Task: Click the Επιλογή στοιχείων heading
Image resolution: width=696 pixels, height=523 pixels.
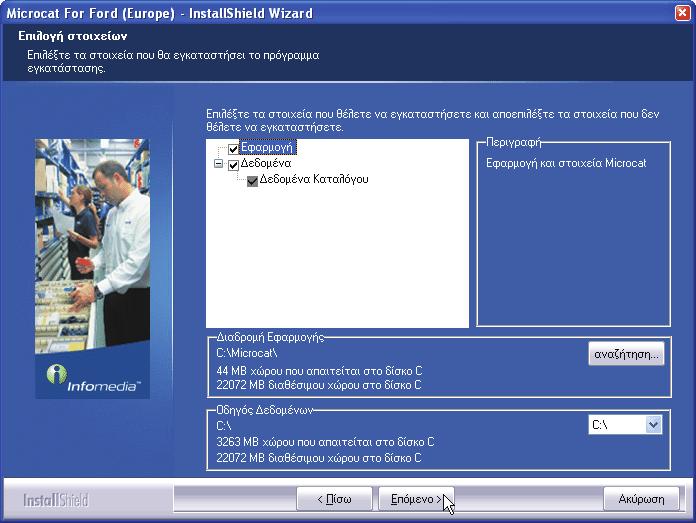Action: click(72, 36)
